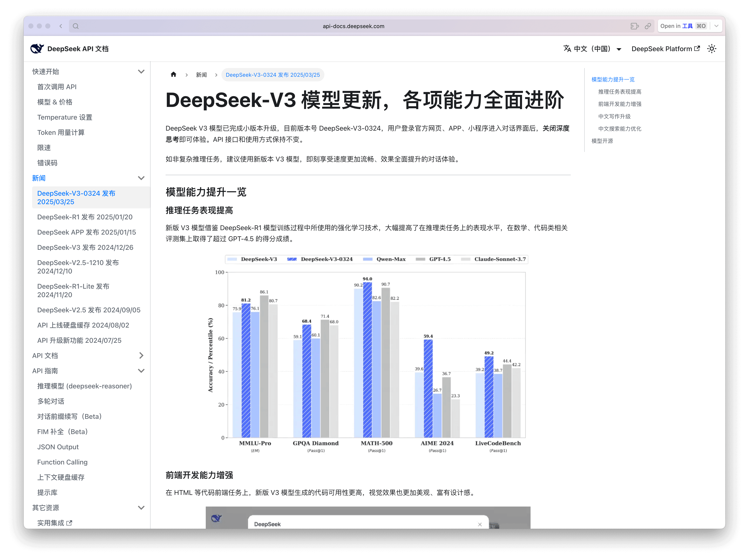Click the search magnifier in address bar
Image resolution: width=749 pixels, height=560 pixels.
point(76,26)
